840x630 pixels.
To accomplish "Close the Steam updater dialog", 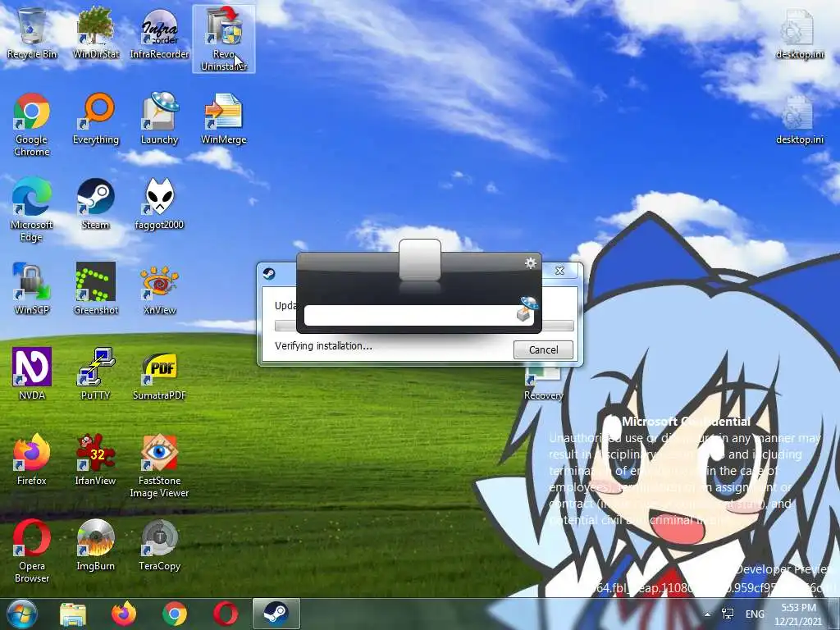I will click(559, 271).
